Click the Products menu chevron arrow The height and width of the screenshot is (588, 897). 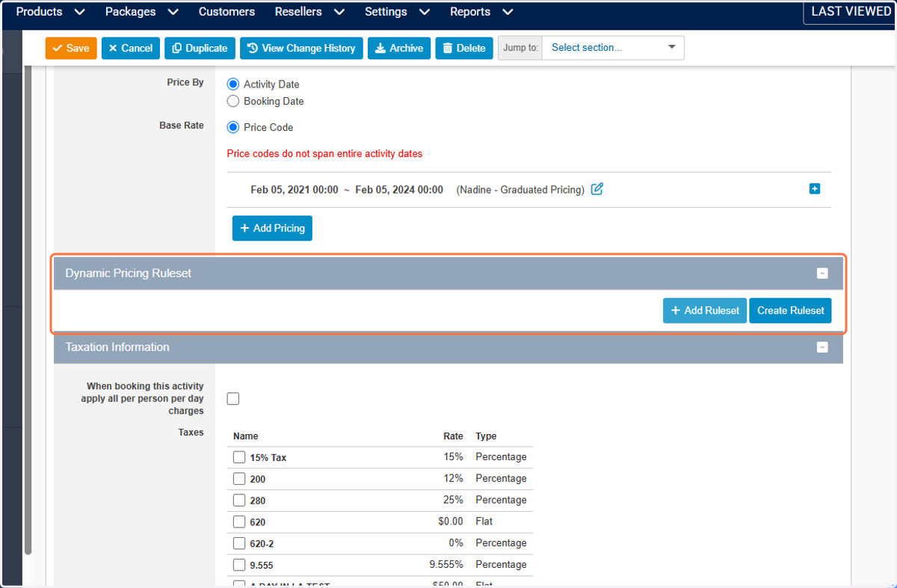click(80, 13)
